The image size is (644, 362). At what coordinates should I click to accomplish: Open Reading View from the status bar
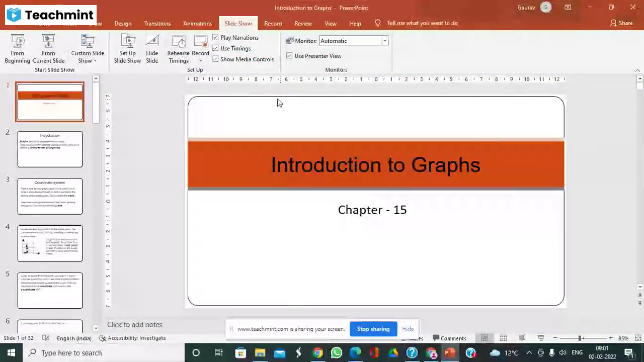click(x=522, y=338)
